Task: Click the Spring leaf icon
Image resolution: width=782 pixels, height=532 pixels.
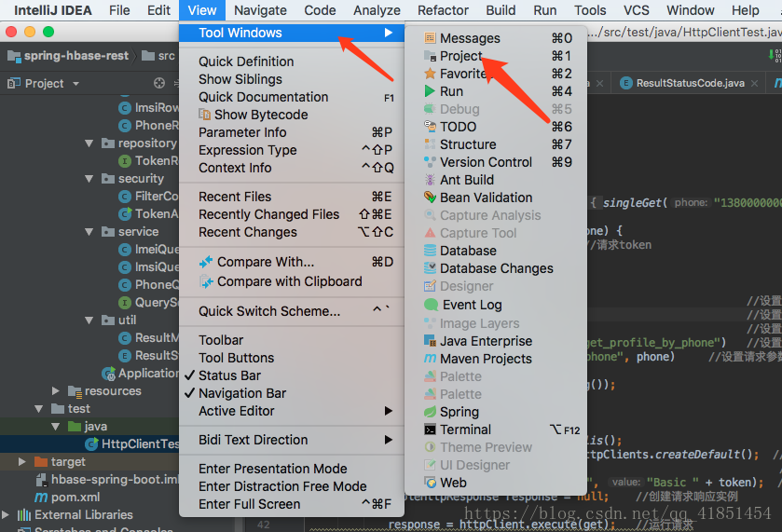Action: pyautogui.click(x=430, y=412)
